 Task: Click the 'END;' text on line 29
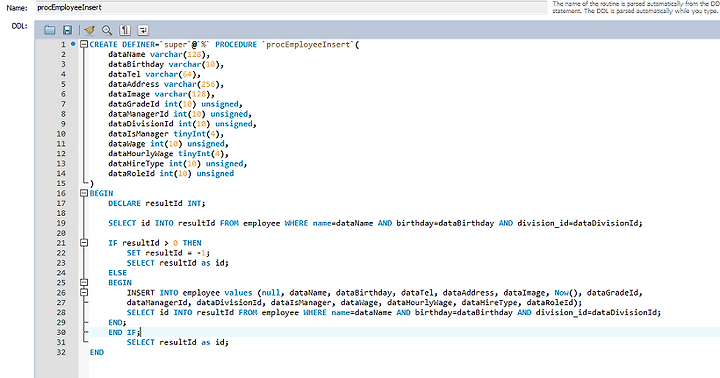117,322
